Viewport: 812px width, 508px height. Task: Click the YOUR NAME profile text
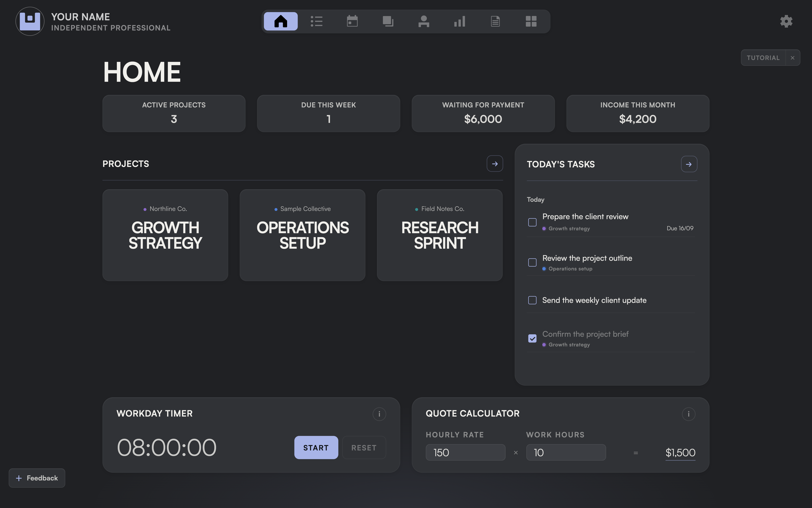pyautogui.click(x=80, y=17)
